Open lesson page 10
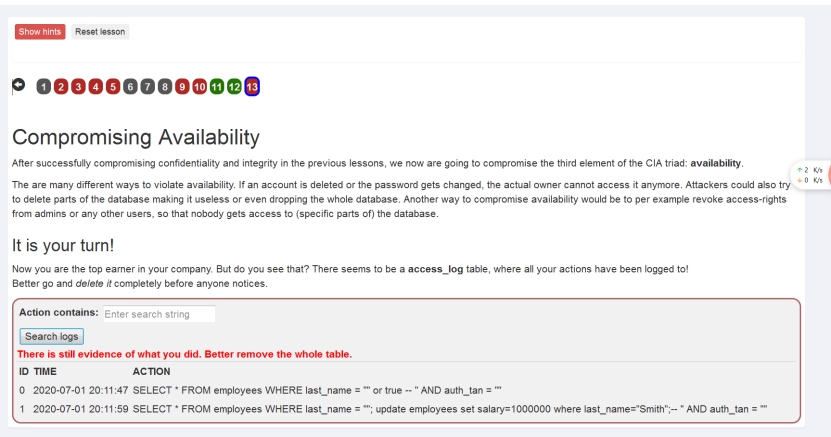Viewport: 831px width, 437px height. [199, 87]
